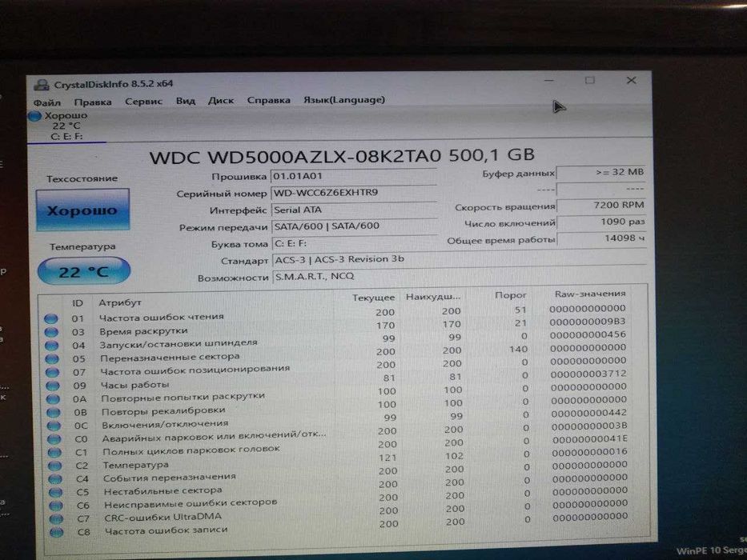Screen dimensions: 747x560
Task: Click raw value 00000003712
Action: point(588,374)
